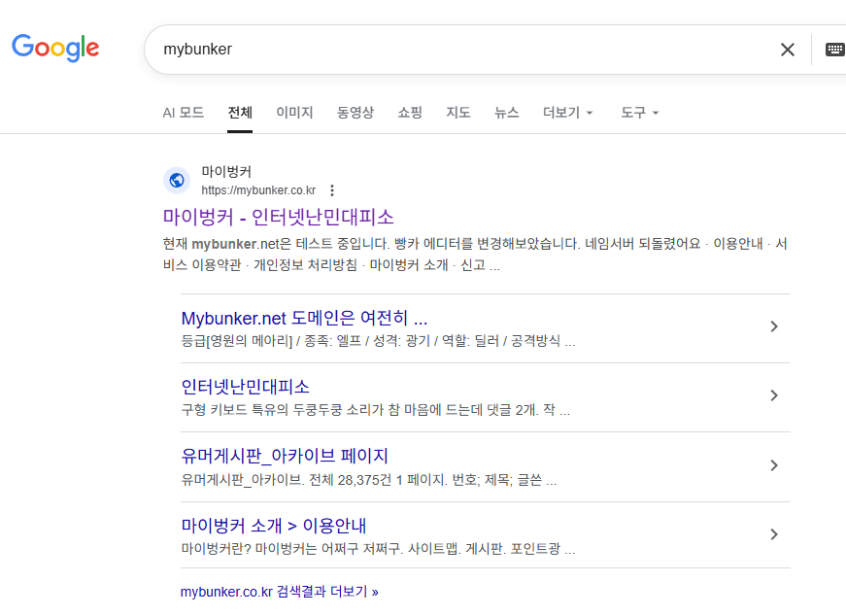Image resolution: width=846 pixels, height=616 pixels.
Task: Click chevron beside 유머게시판_아카이브 페이지
Action: click(x=773, y=465)
